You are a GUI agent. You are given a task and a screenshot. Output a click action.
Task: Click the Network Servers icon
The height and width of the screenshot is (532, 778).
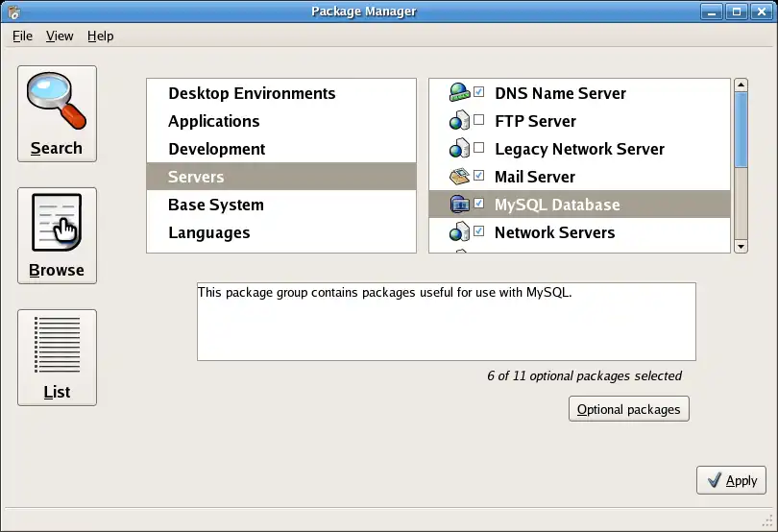coord(459,232)
